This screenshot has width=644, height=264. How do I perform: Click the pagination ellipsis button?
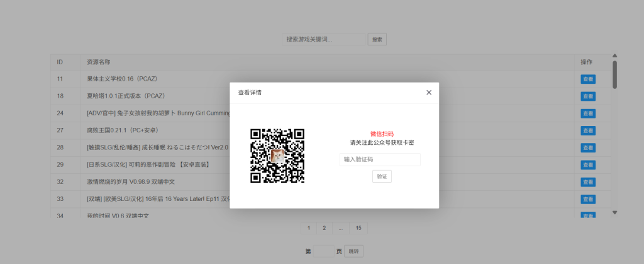(x=340, y=228)
